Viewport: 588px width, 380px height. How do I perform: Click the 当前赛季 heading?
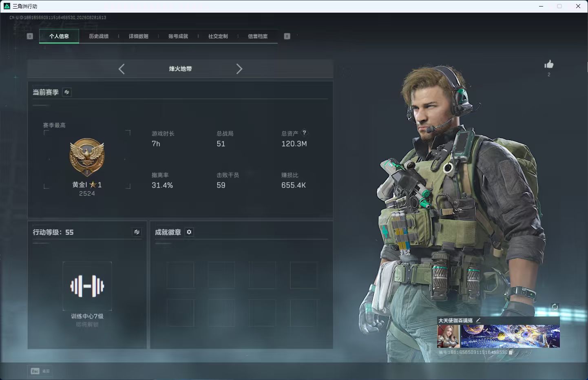46,93
